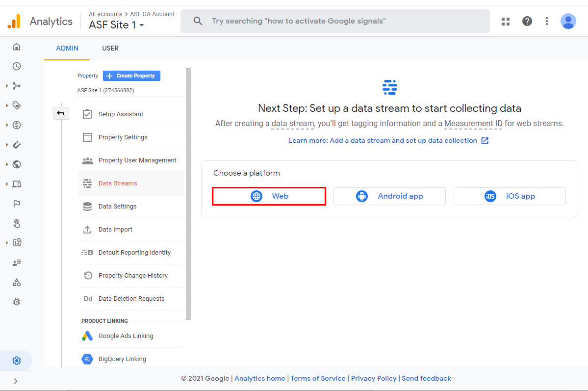The image size is (588, 391).
Task: Click the dashed-underlined data stream term
Action: click(292, 124)
